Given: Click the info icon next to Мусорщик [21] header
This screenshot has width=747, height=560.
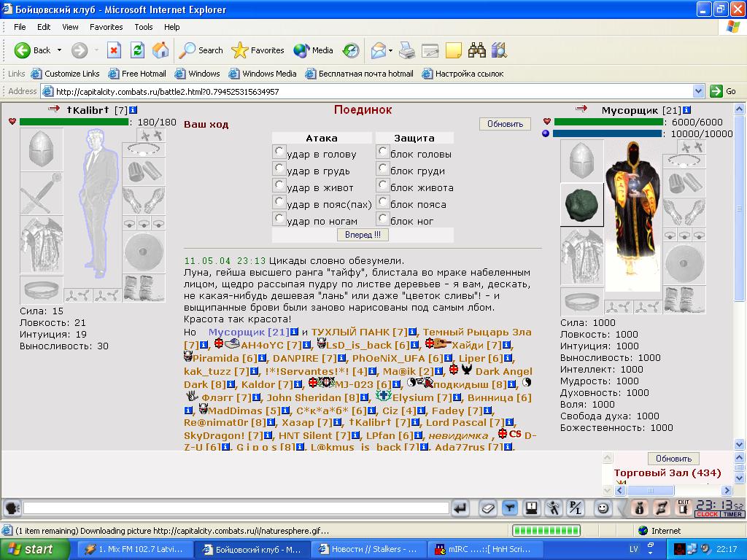Looking at the screenshot, I should tap(686, 110).
